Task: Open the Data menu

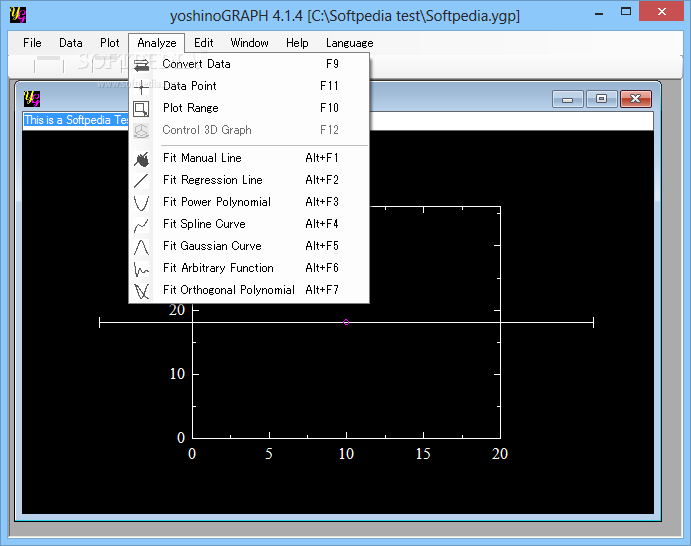Action: coord(71,43)
